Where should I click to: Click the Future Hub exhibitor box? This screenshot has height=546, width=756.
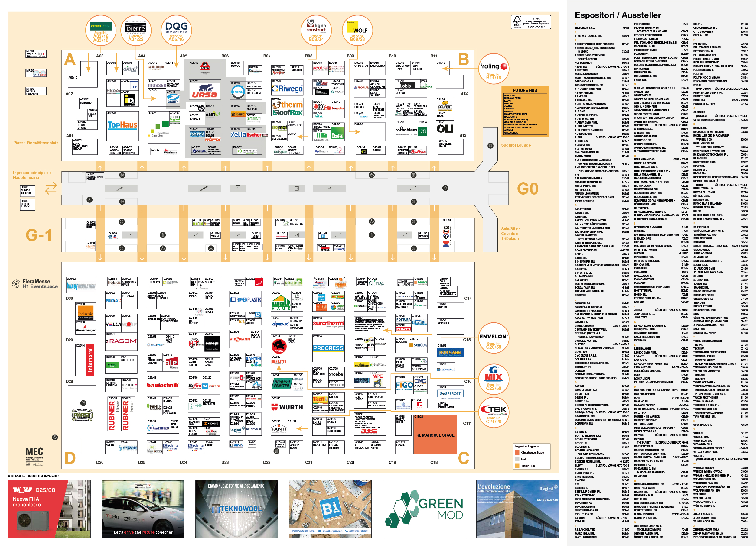[525, 111]
